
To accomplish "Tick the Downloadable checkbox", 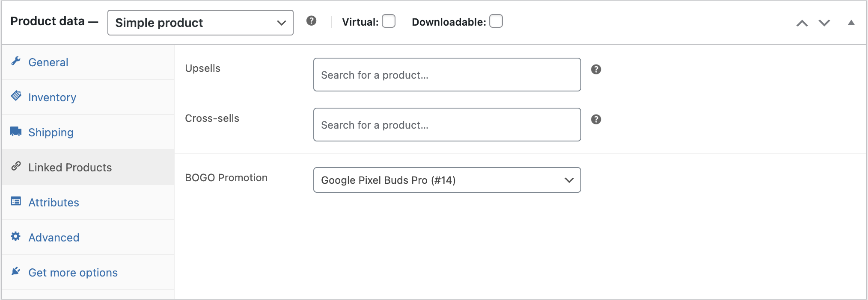I will click(496, 21).
